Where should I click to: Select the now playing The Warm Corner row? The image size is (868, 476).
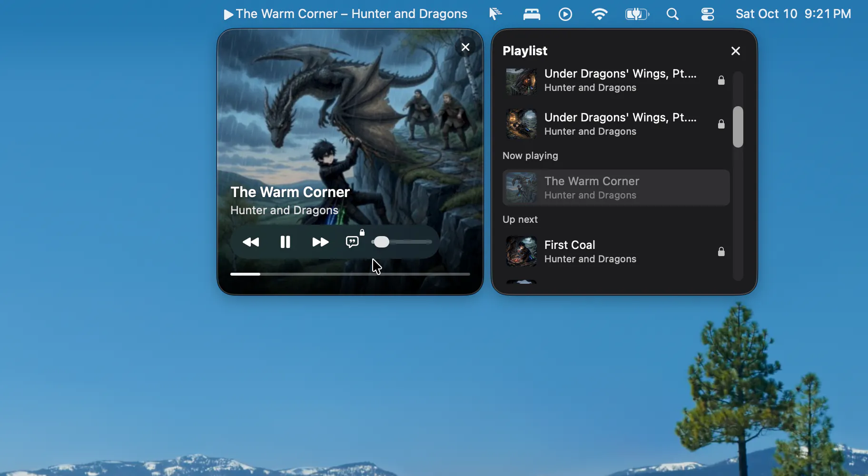point(616,188)
